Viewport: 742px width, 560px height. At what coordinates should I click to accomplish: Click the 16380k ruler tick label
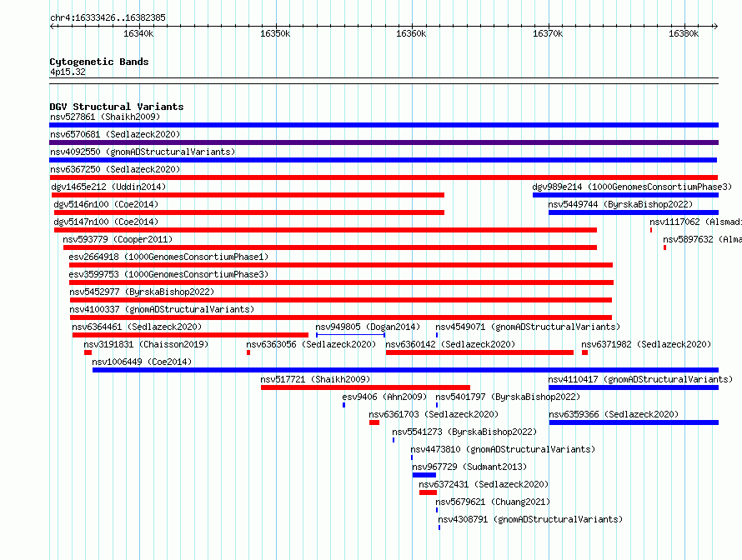point(684,33)
